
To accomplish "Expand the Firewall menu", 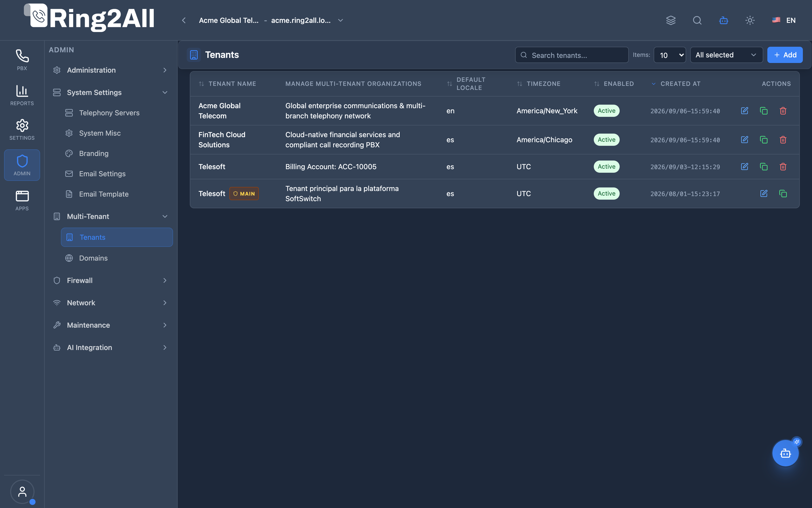I will pos(111,280).
